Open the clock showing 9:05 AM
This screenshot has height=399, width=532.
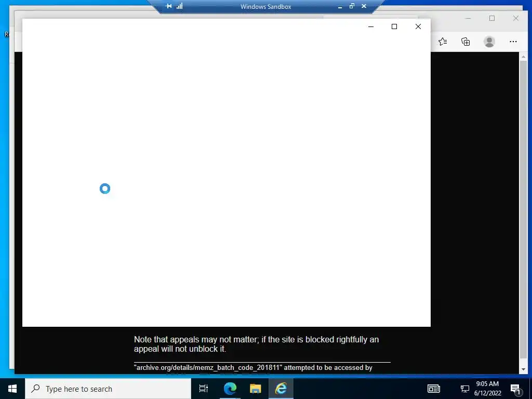coord(487,389)
